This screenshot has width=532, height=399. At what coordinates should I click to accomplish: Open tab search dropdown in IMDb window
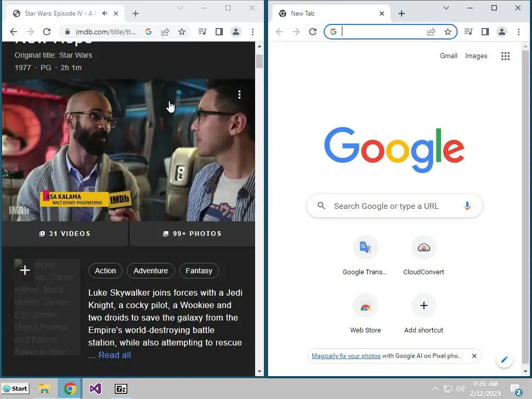pos(180,8)
